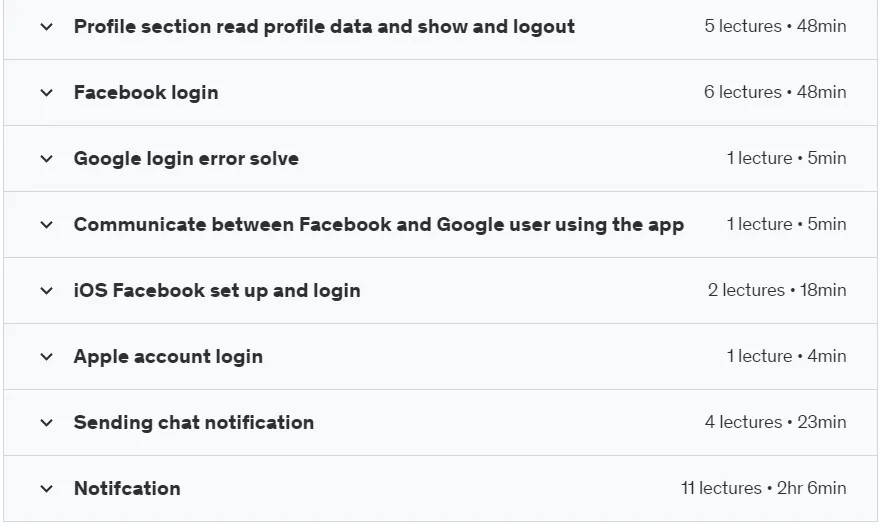Open Communicate between Facebook and Google user heading
The height and width of the screenshot is (527, 881).
(x=379, y=225)
